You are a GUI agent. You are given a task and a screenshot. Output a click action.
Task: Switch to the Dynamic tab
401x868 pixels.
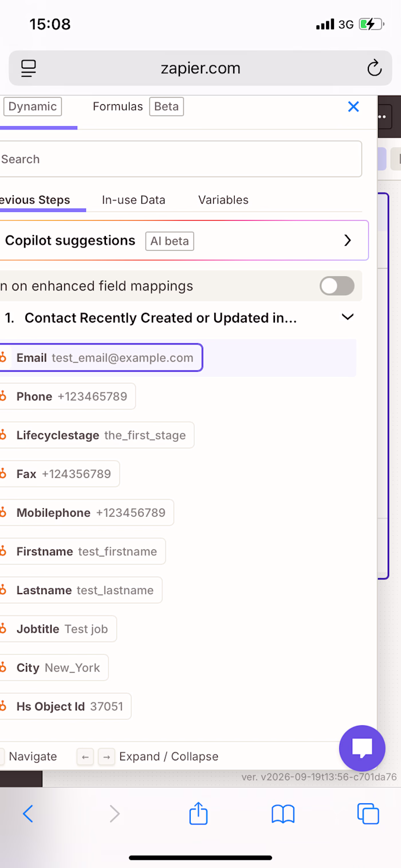click(32, 107)
